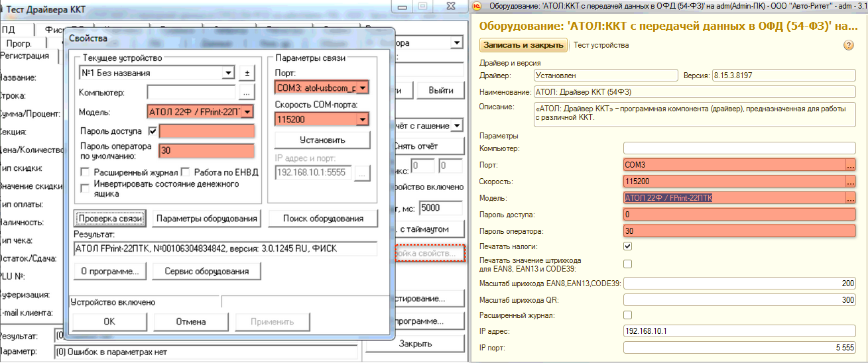868x363 pixels.
Task: Open the Тест устройства menu item
Action: pyautogui.click(x=601, y=45)
